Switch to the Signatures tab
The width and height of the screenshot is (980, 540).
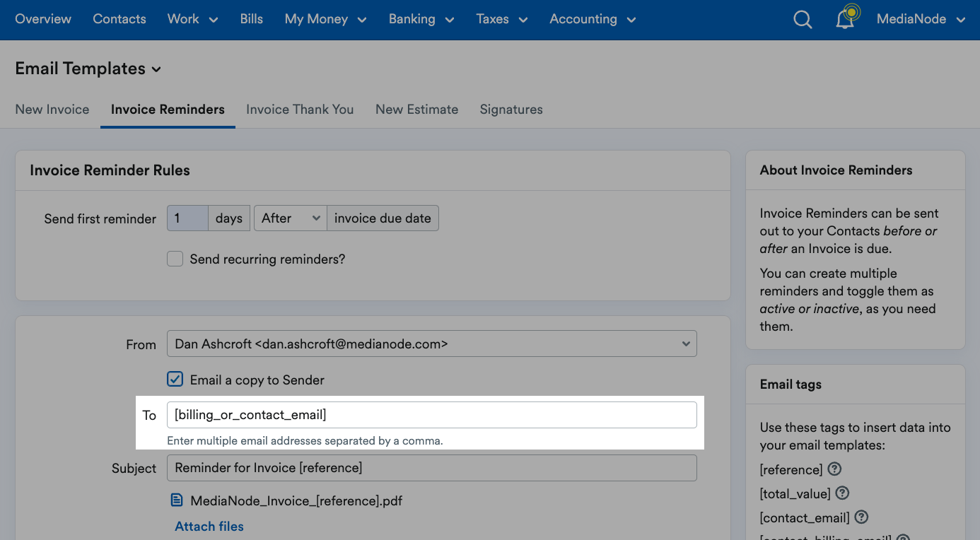click(511, 110)
